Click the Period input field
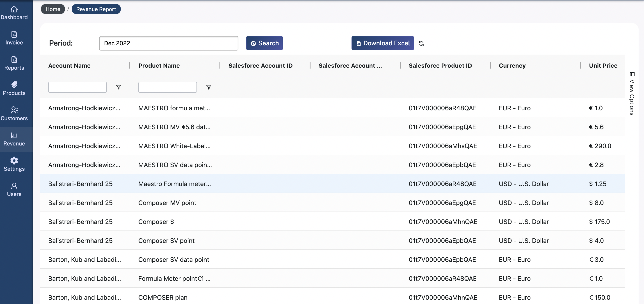This screenshot has height=304, width=644. [168, 43]
